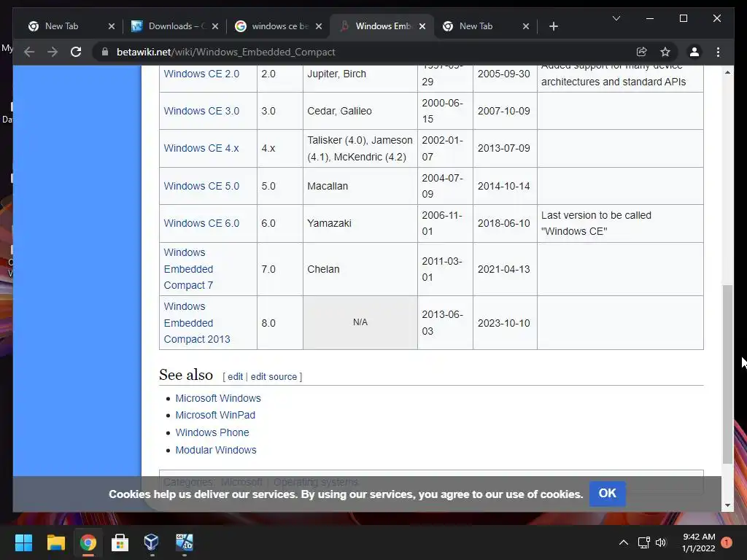
Task: Follow the Microsoft WinPad link
Action: coord(215,415)
